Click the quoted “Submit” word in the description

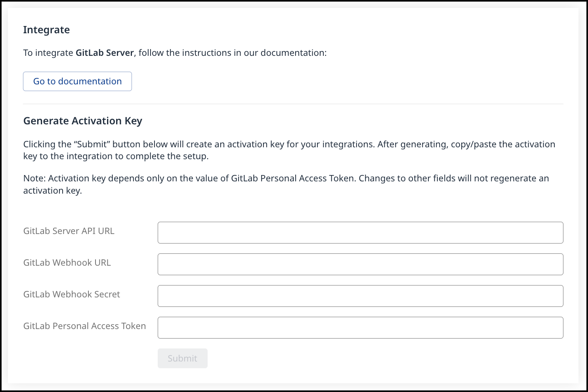[x=92, y=144]
